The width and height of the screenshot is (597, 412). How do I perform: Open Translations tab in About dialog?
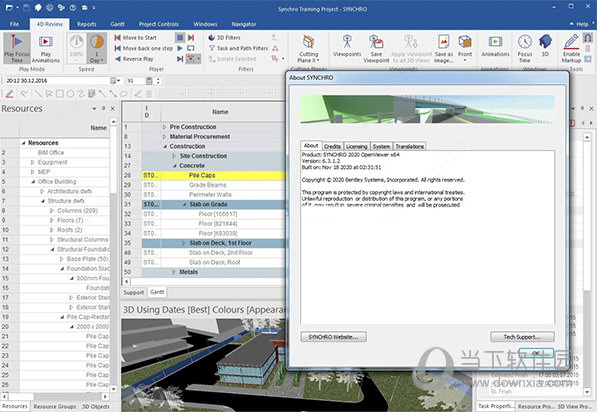click(409, 146)
